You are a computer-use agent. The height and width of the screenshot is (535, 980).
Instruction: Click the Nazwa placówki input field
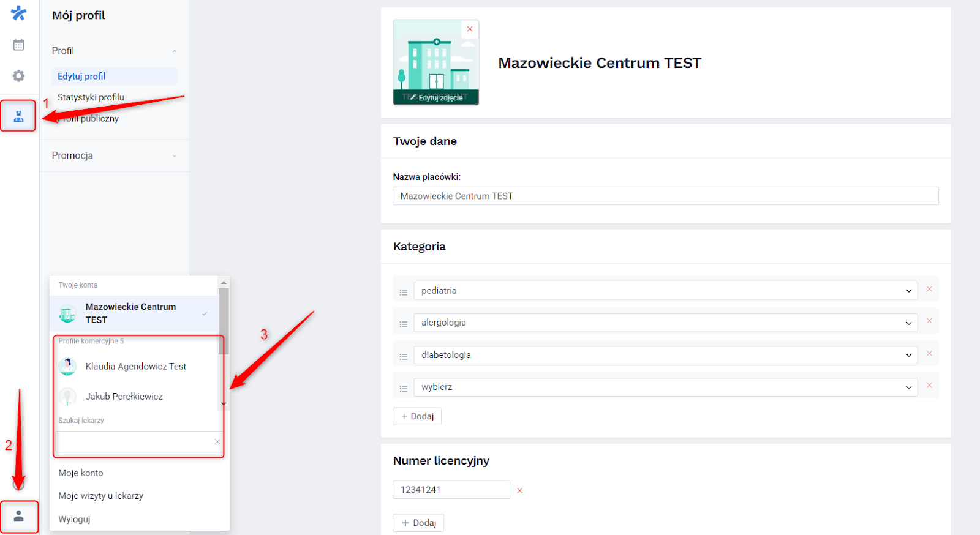click(x=665, y=196)
